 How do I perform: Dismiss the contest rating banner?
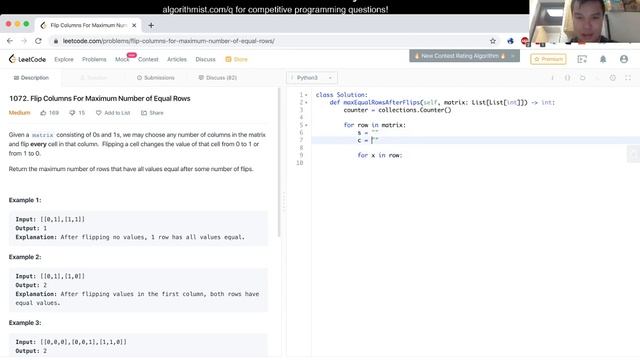point(513,56)
